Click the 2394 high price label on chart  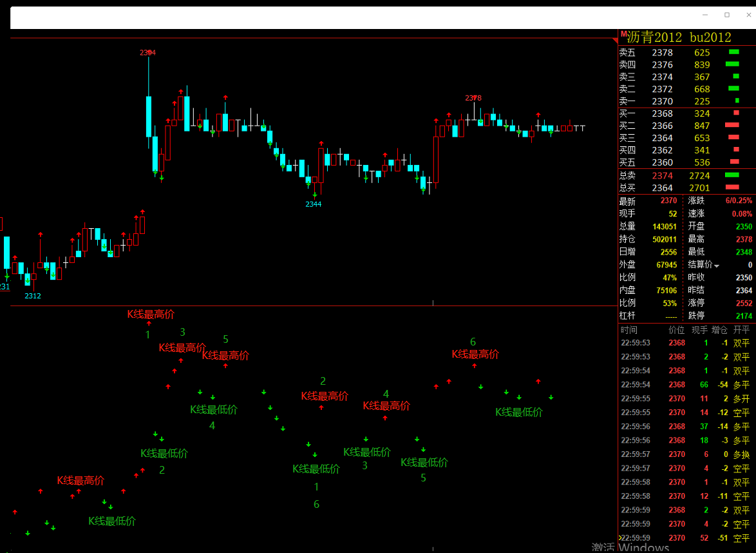(147, 53)
